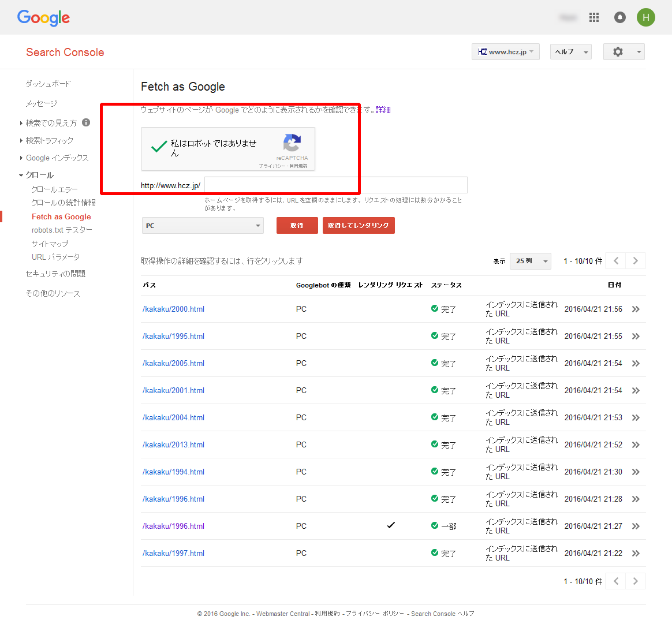Focus the URL path input field

point(336,185)
